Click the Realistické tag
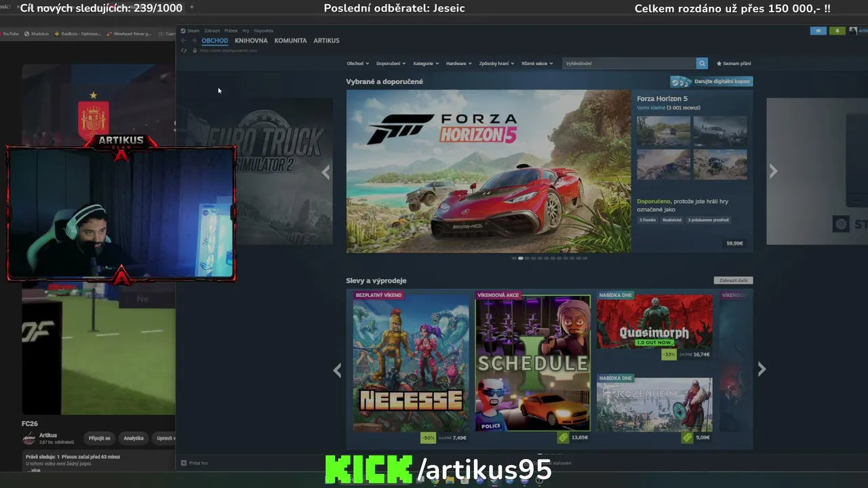 tap(672, 220)
